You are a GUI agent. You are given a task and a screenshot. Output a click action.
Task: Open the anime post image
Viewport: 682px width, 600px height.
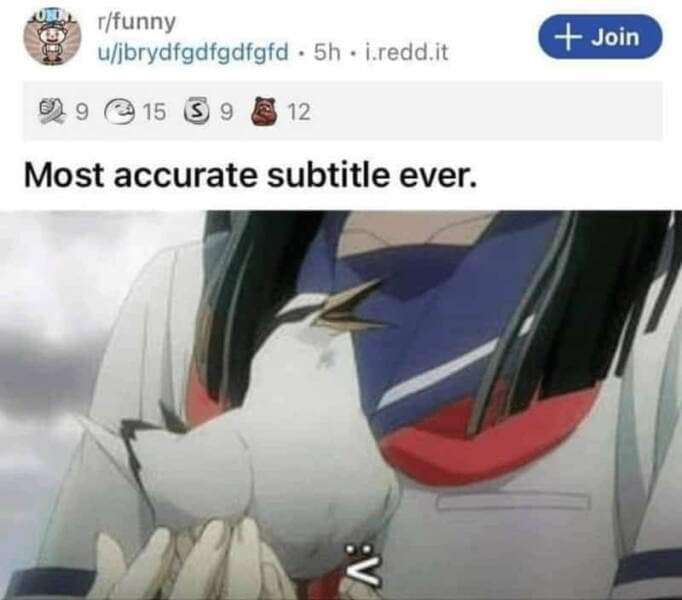click(x=341, y=405)
